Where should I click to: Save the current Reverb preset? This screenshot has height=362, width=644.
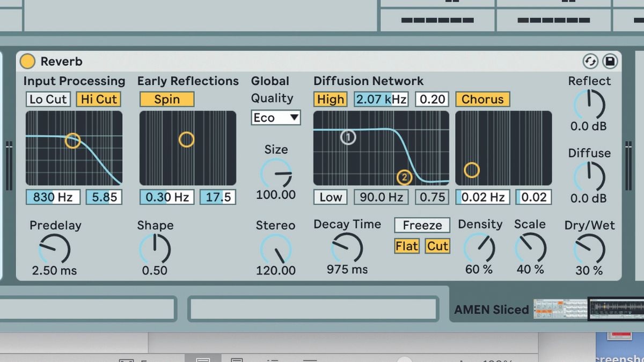pyautogui.click(x=610, y=62)
